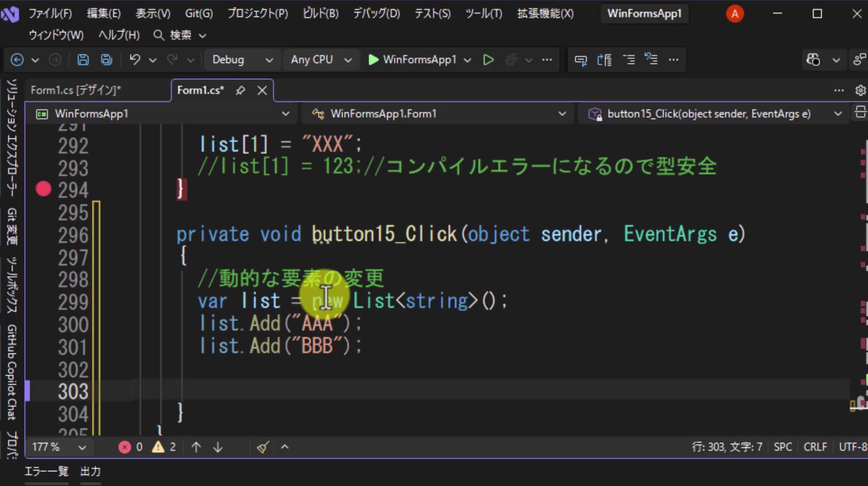Expand the WinFormsApp1 project scope dropdown

pyautogui.click(x=163, y=114)
